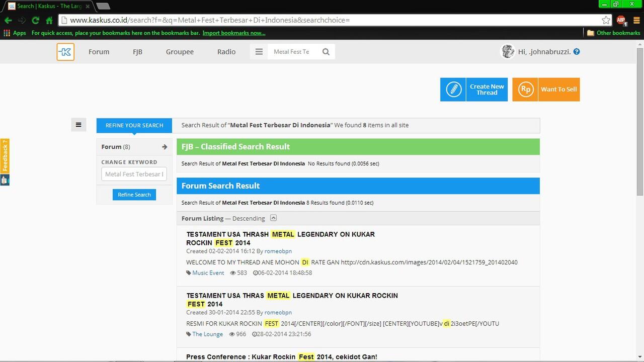The width and height of the screenshot is (644, 362).
Task: Click the blue help question mark icon
Action: pyautogui.click(x=577, y=52)
